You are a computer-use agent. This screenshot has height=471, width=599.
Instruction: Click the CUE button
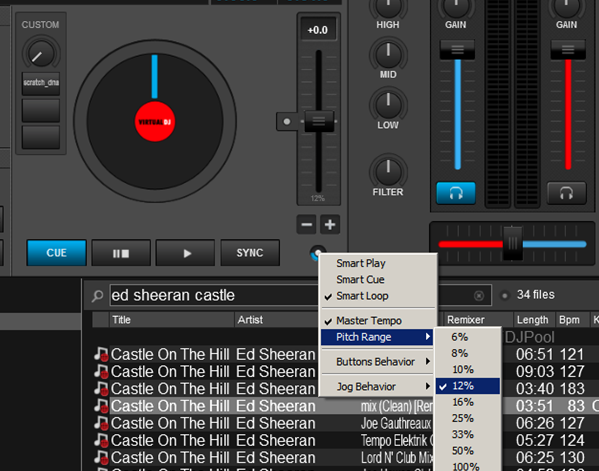click(x=57, y=252)
